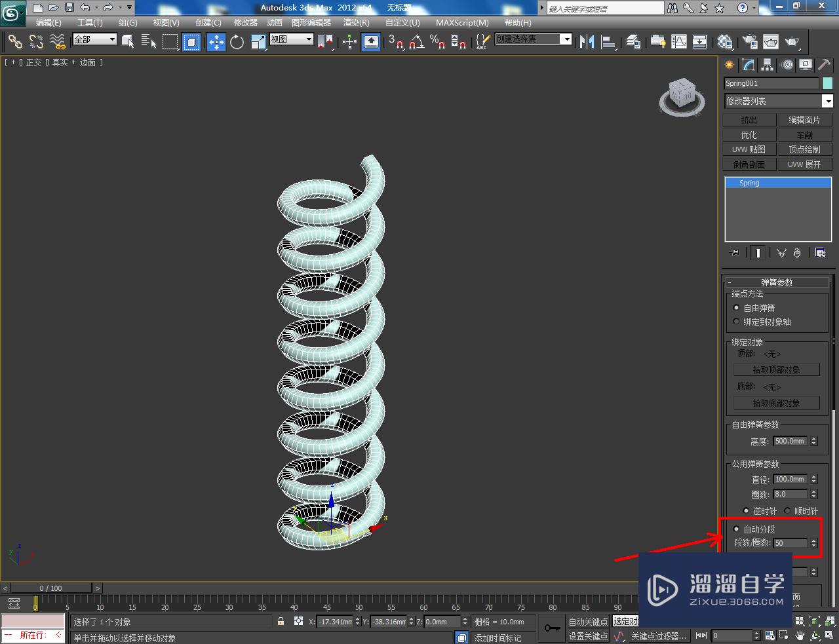The image size is (839, 644).
Task: Open the Spring001 object color swatch
Action: [x=827, y=83]
